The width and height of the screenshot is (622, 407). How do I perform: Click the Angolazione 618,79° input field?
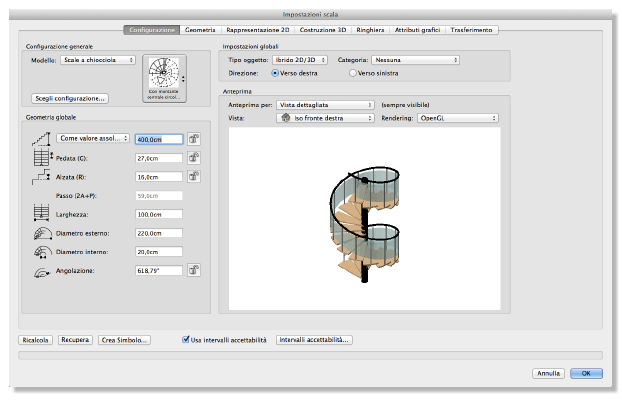(x=159, y=271)
